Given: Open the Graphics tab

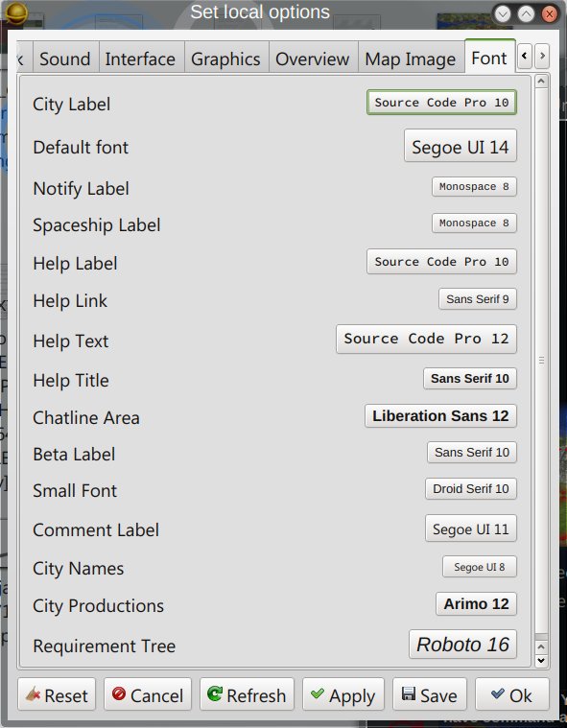Looking at the screenshot, I should pos(226,59).
